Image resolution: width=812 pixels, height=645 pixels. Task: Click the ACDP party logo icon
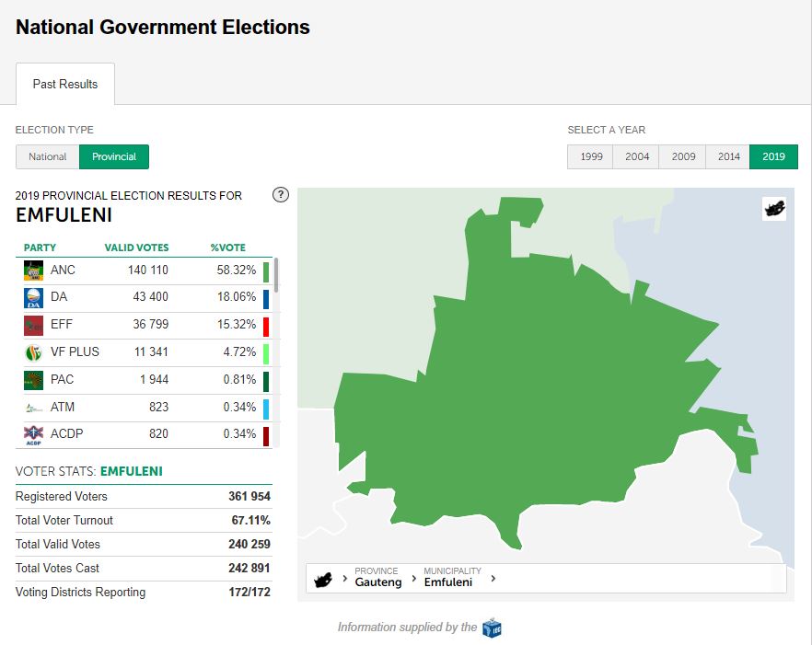click(x=33, y=434)
